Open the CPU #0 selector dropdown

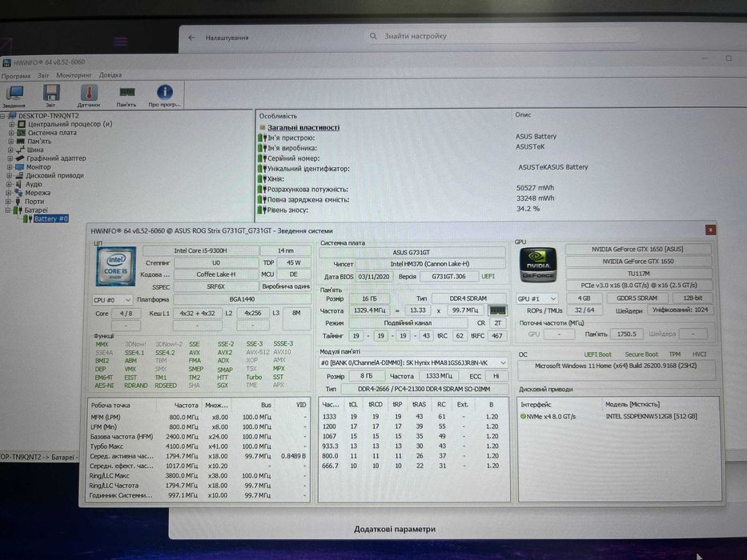[112, 300]
